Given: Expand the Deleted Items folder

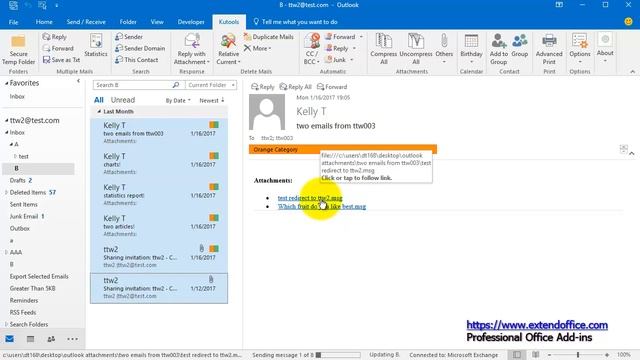Looking at the screenshot, I should click(6, 192).
